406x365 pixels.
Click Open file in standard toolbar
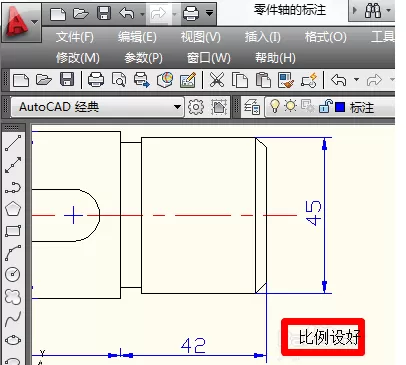tap(44, 80)
